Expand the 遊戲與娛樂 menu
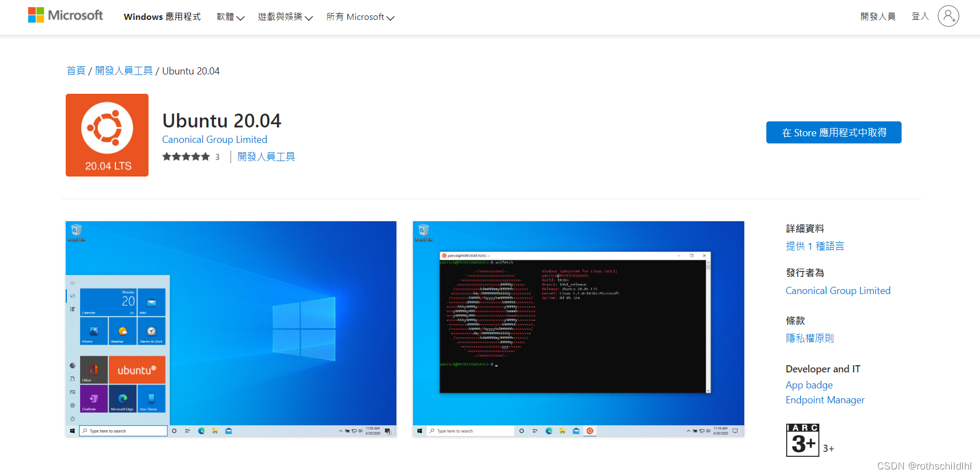 click(285, 17)
